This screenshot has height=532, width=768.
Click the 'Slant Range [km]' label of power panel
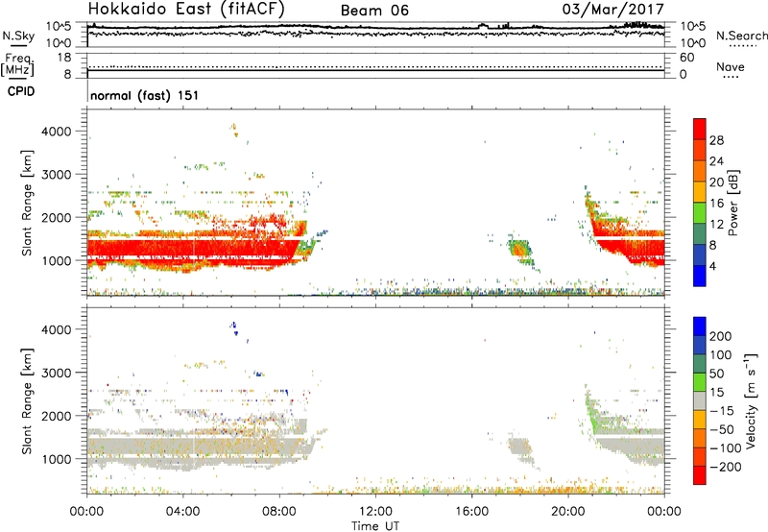(x=27, y=203)
